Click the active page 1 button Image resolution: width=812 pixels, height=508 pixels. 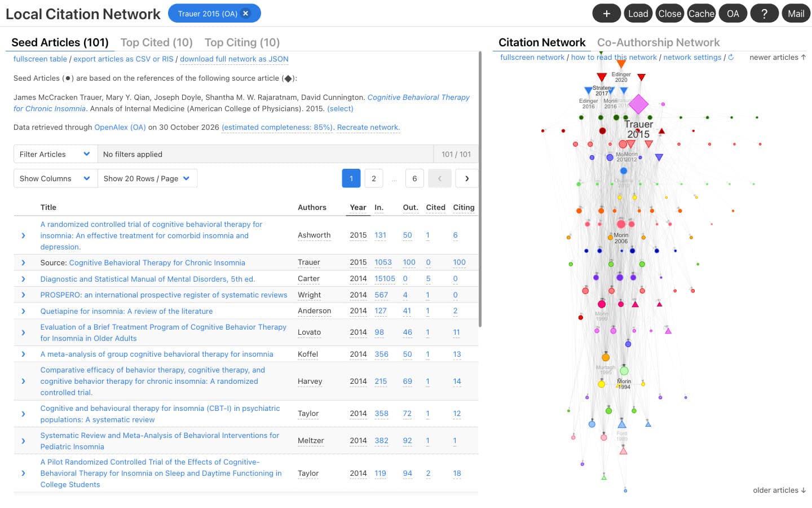(x=351, y=178)
